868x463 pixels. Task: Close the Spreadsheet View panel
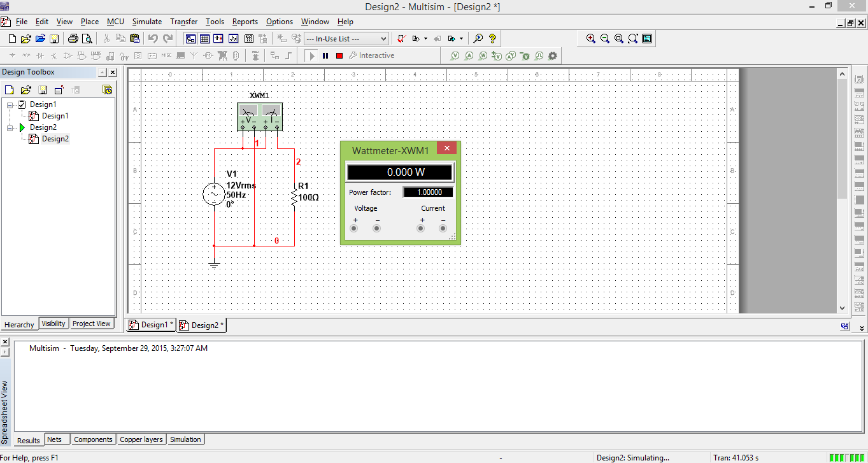coord(4,342)
